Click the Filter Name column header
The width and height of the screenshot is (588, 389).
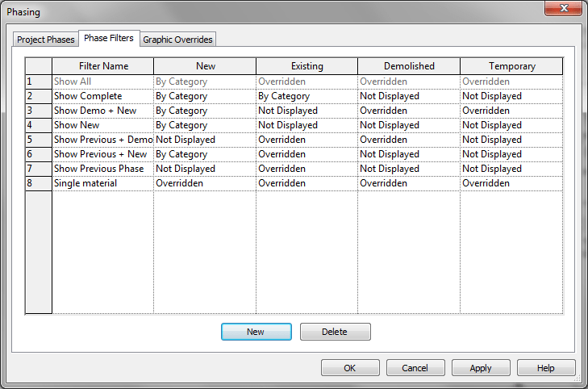pyautogui.click(x=103, y=66)
